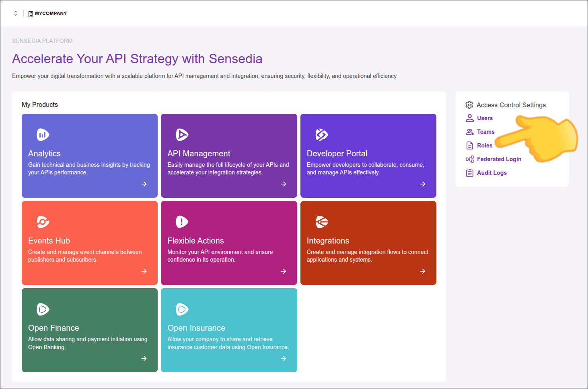Open Audit Logs from the sidebar
The height and width of the screenshot is (389, 588).
tap(491, 173)
